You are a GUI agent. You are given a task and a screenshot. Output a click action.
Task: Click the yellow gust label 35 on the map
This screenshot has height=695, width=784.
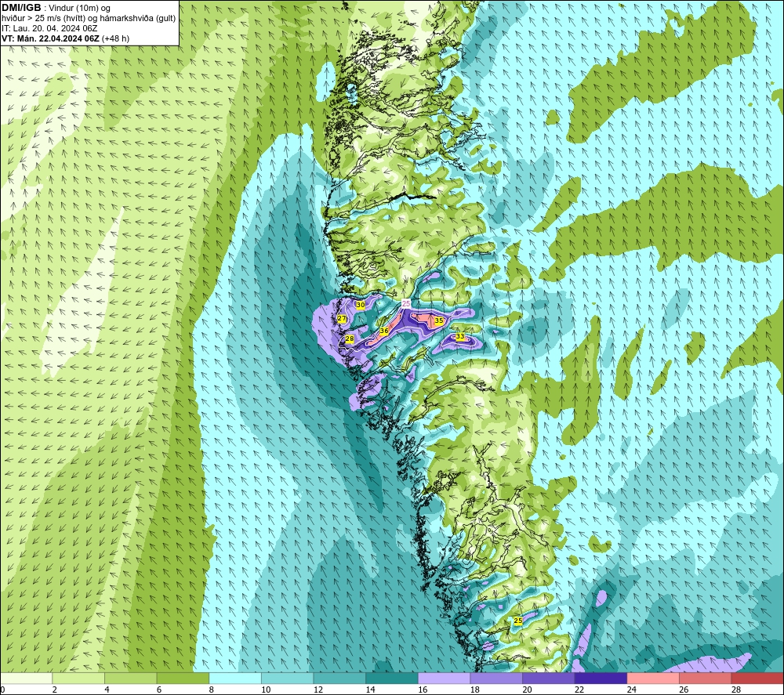point(439,320)
